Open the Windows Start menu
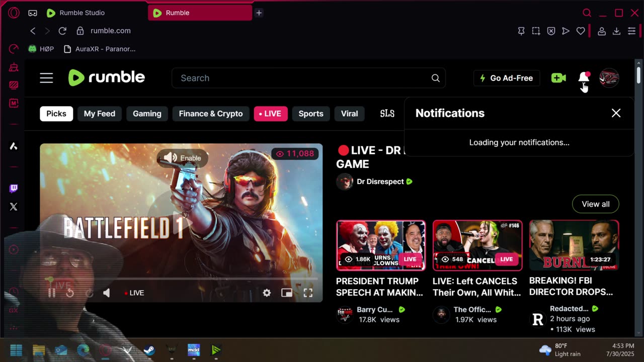Screen dimensions: 644x362 tap(16, 350)
